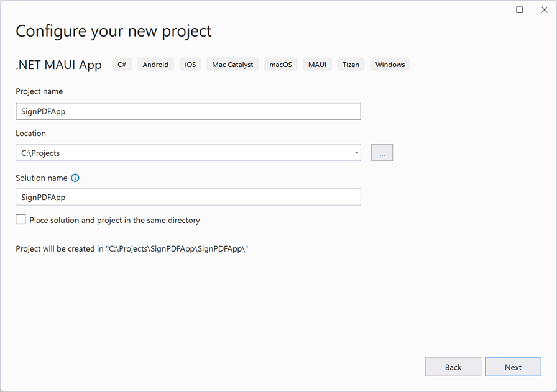557x392 pixels.
Task: Click the C# language tag
Action: coord(122,64)
